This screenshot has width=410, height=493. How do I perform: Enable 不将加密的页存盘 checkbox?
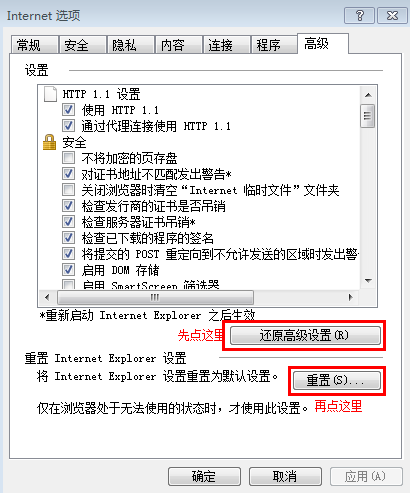68,158
